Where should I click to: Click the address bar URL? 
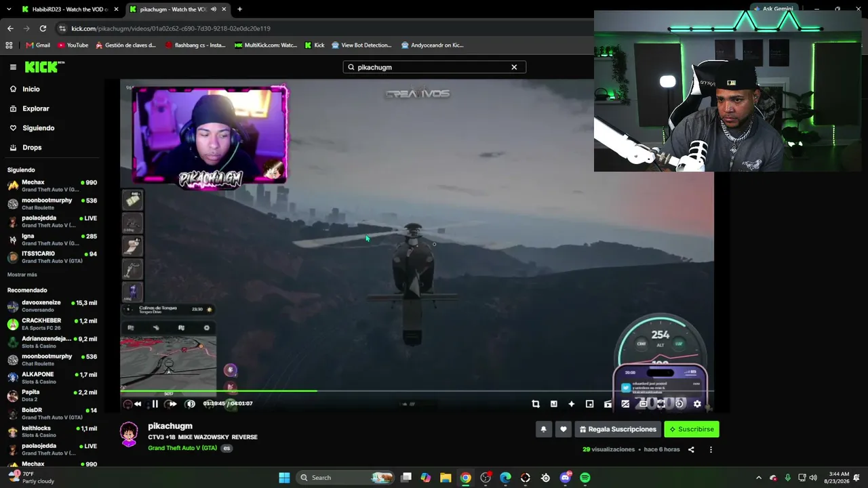tap(171, 28)
